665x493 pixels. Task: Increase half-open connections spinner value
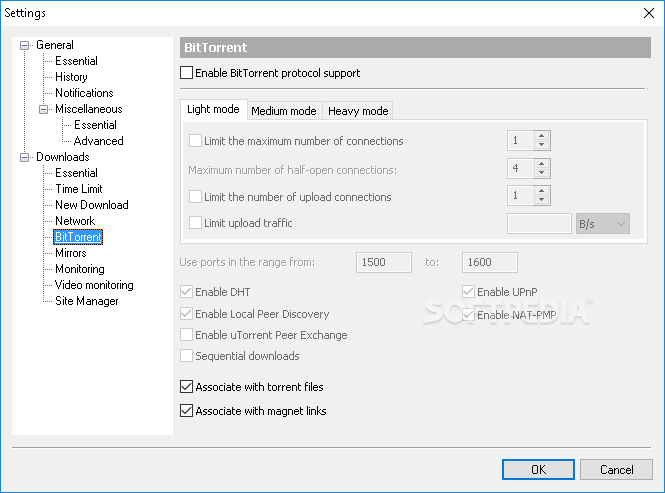(x=542, y=164)
